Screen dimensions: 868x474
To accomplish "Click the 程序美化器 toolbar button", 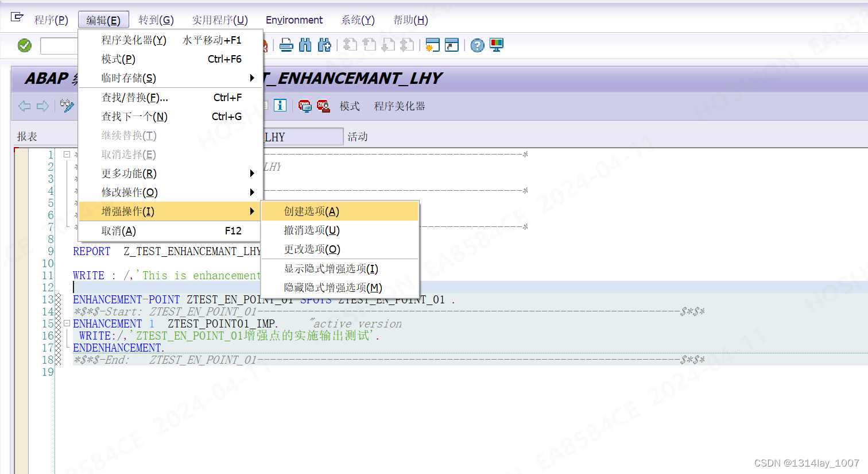I will pos(400,106).
